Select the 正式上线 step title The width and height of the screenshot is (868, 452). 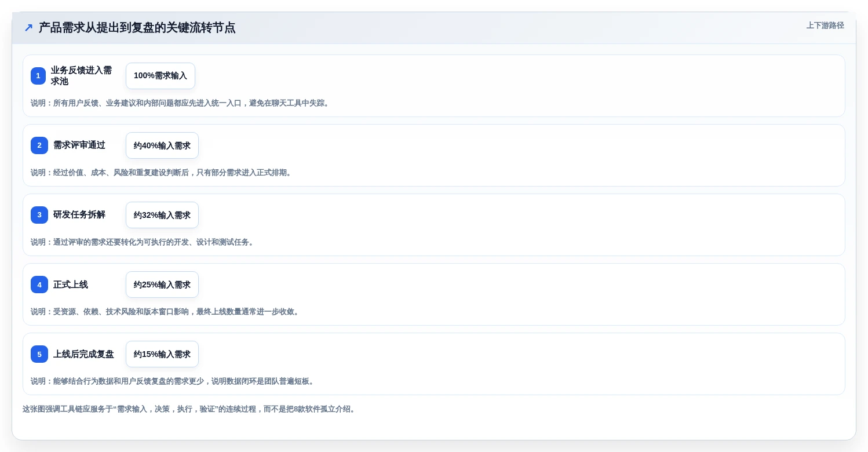(x=71, y=285)
